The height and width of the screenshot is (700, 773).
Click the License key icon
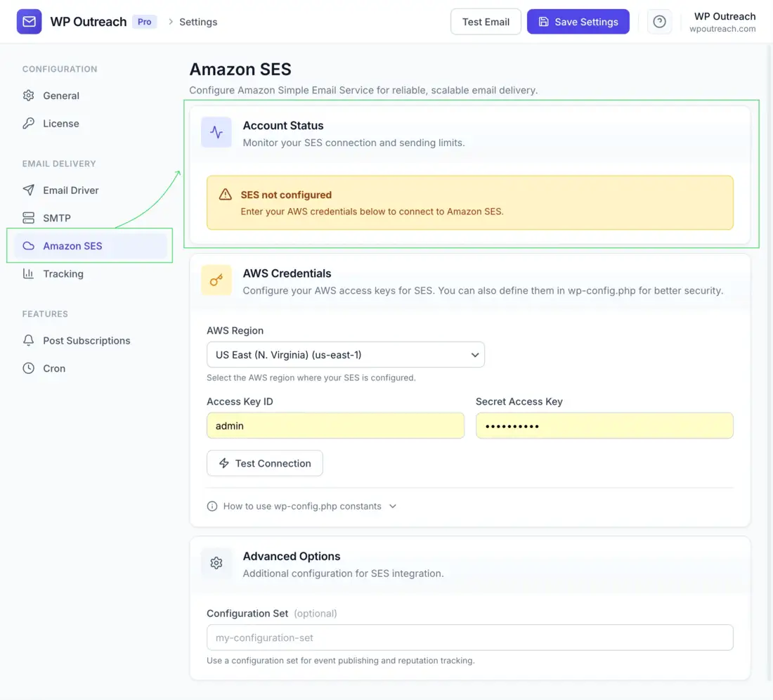coord(30,123)
